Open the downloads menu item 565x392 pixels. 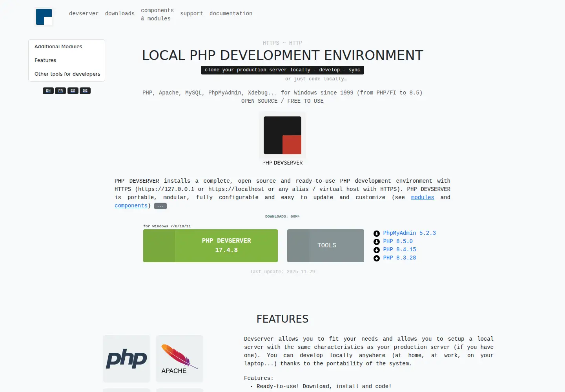120,13
